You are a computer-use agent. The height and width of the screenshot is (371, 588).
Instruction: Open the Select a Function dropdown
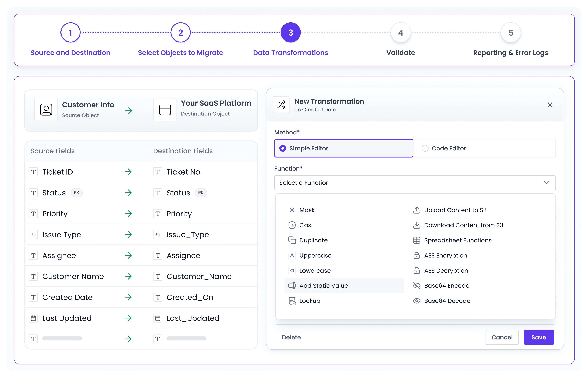[410, 183]
